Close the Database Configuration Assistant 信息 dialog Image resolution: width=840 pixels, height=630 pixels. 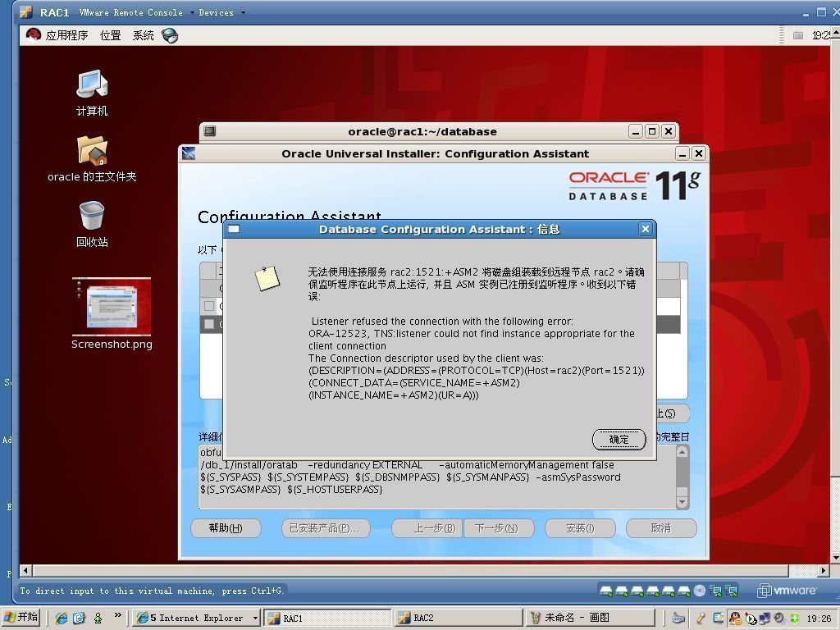(646, 230)
